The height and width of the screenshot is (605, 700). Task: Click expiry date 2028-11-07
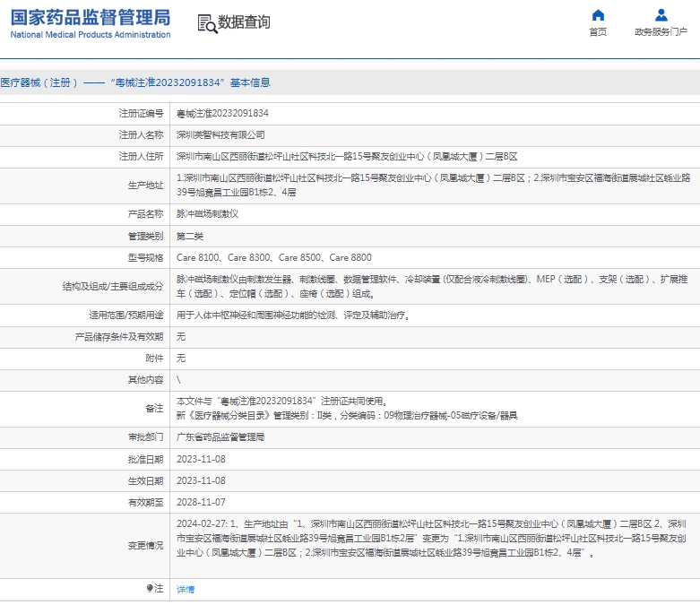click(x=201, y=502)
